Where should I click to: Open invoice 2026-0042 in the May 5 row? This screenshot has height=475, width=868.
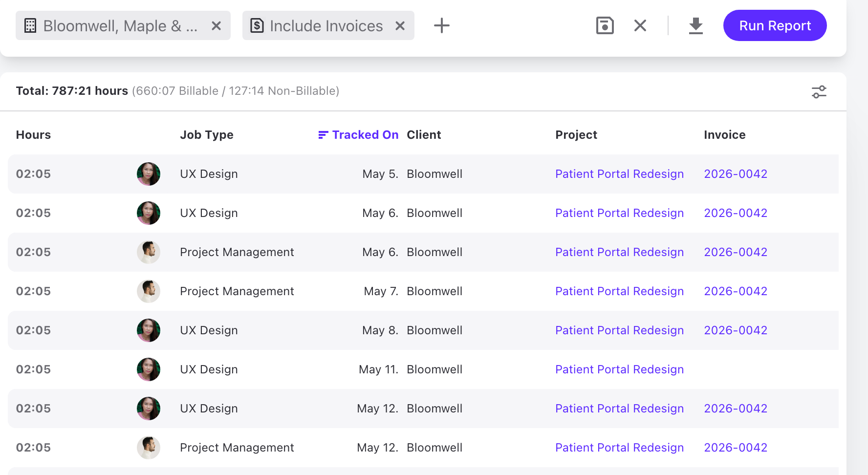tap(736, 174)
